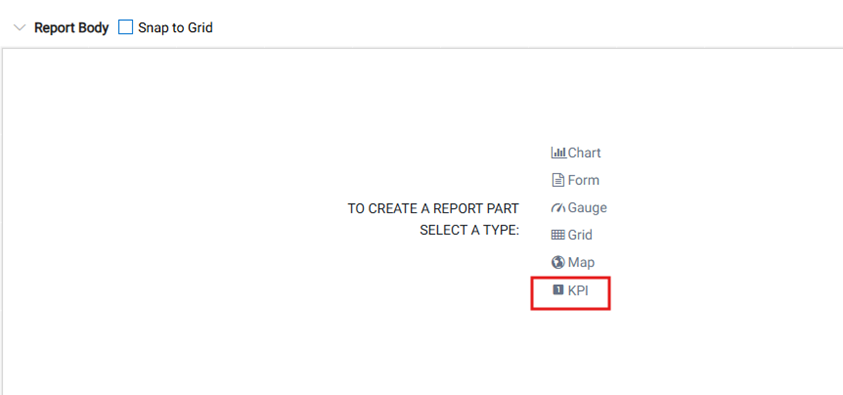Screen dimensions: 843x395
Task: Enable the Snap to Grid checkbox
Action: click(125, 27)
